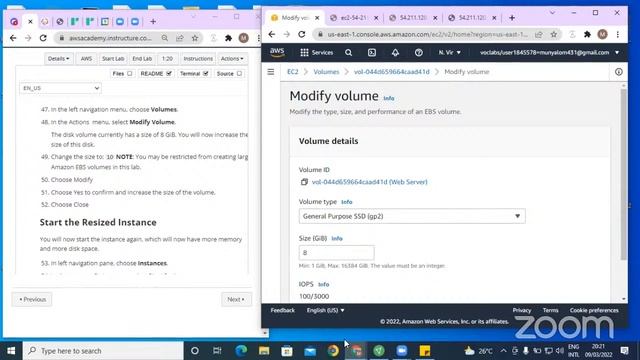Open the Volume ID Web Server link
The image size is (640, 360).
coord(369,182)
